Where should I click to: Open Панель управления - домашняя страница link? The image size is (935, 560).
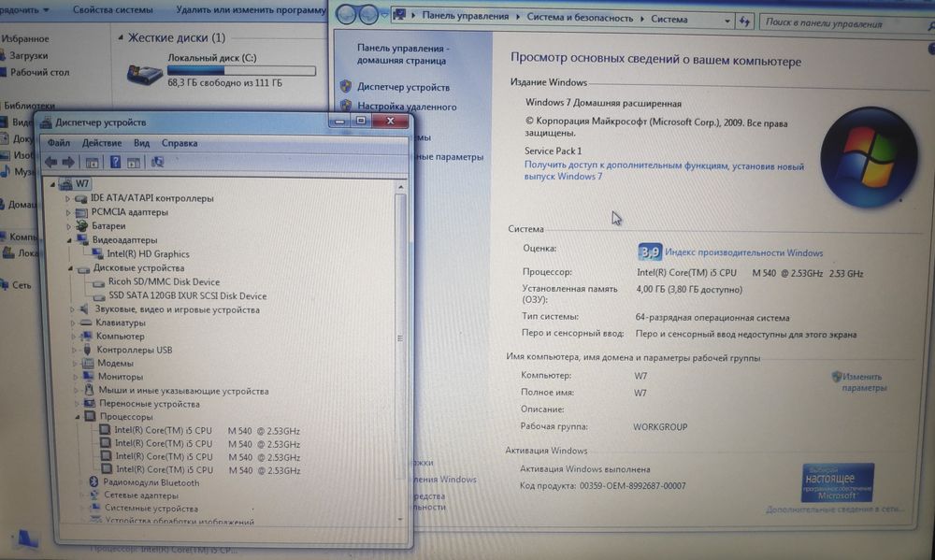402,53
